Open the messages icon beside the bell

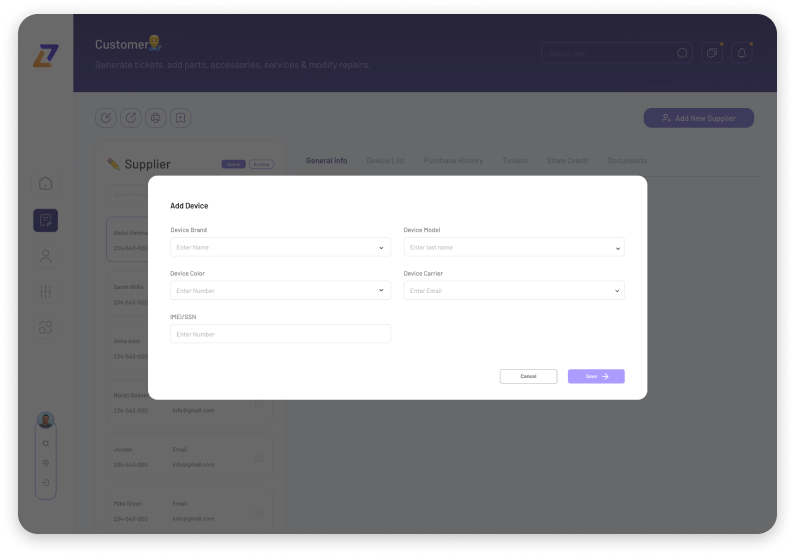pos(712,53)
